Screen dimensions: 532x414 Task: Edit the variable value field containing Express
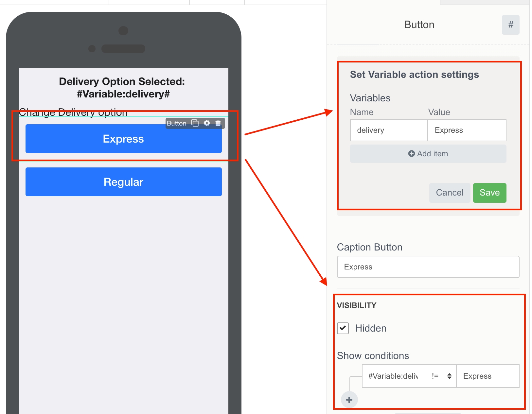coord(467,130)
